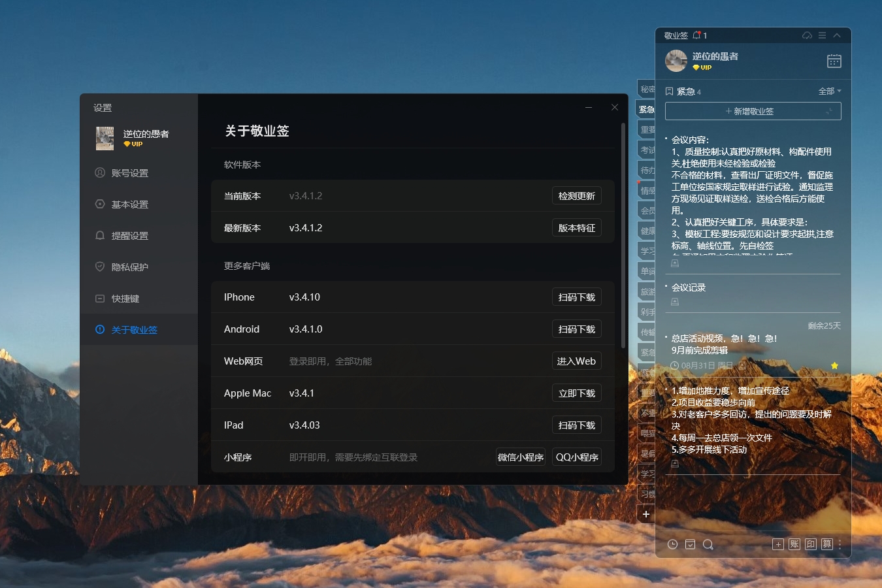The image size is (882, 588).
Task: Click the 进入Web button
Action: [x=577, y=361]
